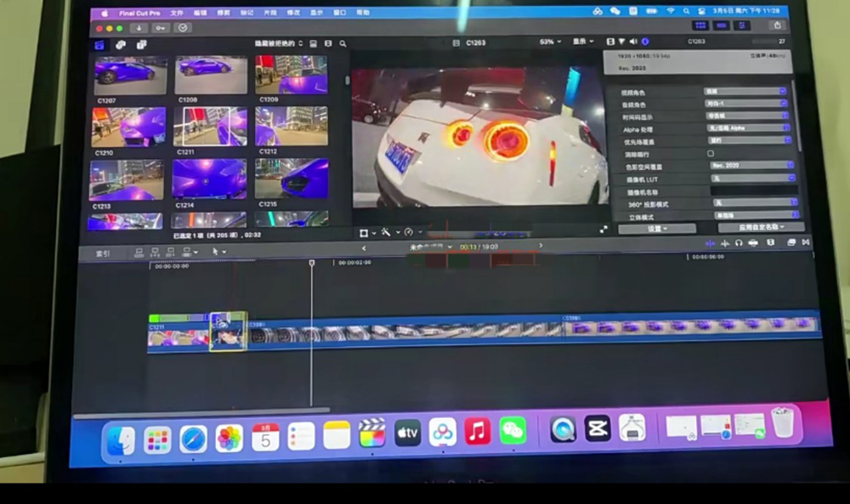Click the browser search magnifier icon
Image resolution: width=850 pixels, height=504 pixels.
343,43
